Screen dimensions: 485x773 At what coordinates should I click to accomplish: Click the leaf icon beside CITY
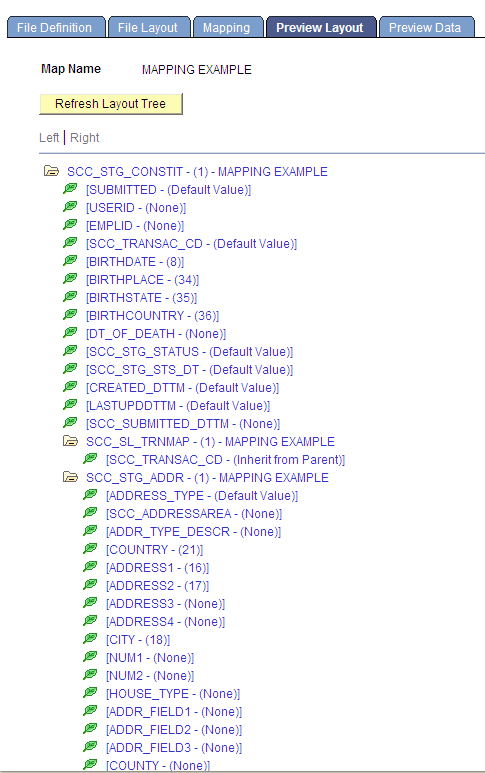point(90,638)
